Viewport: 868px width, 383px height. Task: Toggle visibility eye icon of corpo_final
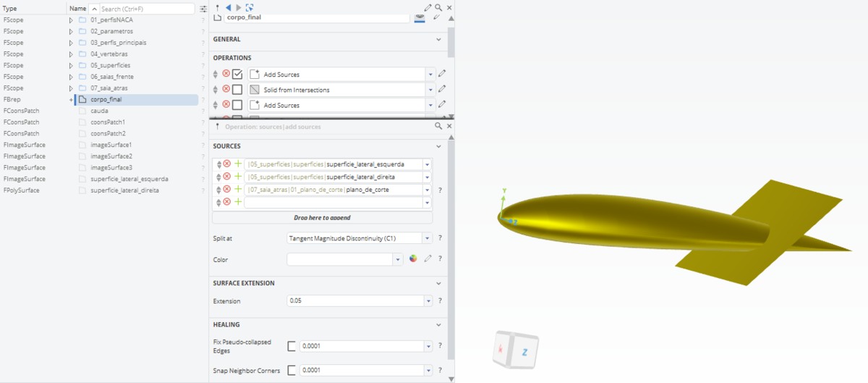click(420, 17)
